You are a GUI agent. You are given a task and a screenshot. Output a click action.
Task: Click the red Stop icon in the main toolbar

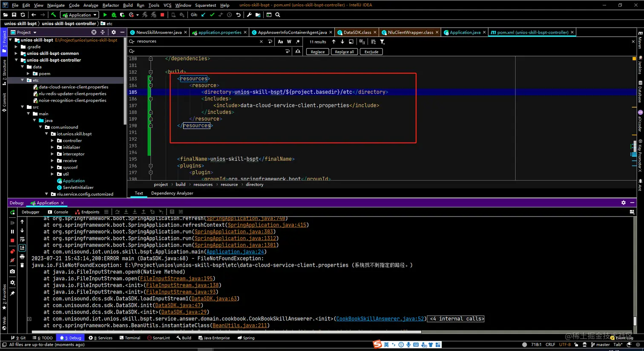pos(162,15)
